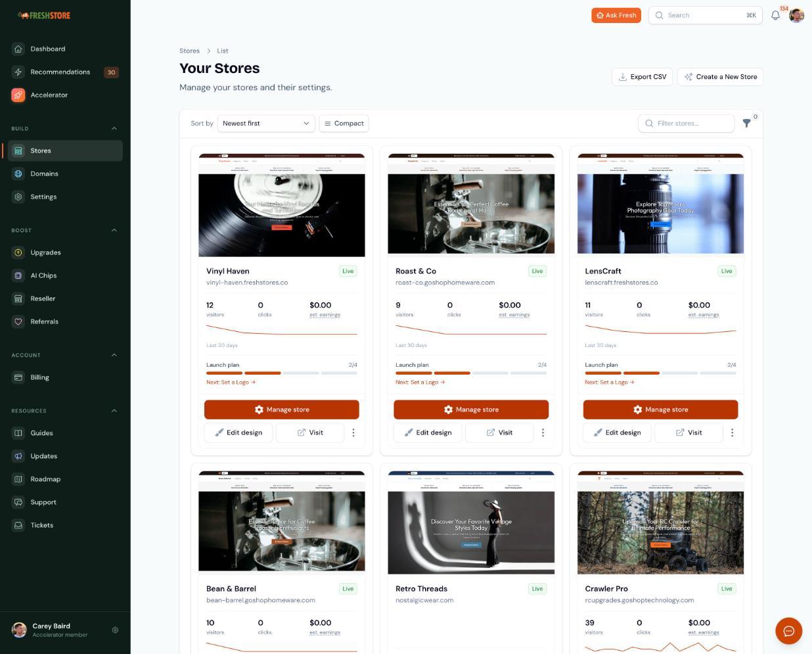Click the filter funnel icon
The image size is (812, 654).
coord(747,123)
